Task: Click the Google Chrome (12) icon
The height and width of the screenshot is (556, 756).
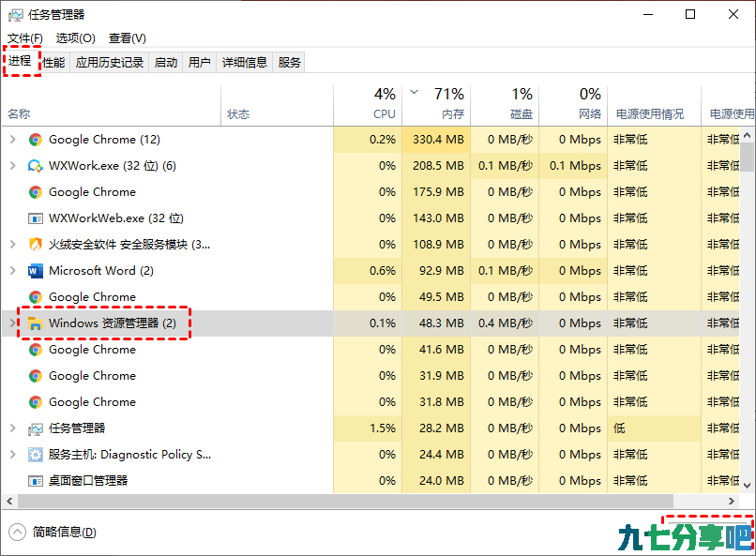Action: [36, 140]
